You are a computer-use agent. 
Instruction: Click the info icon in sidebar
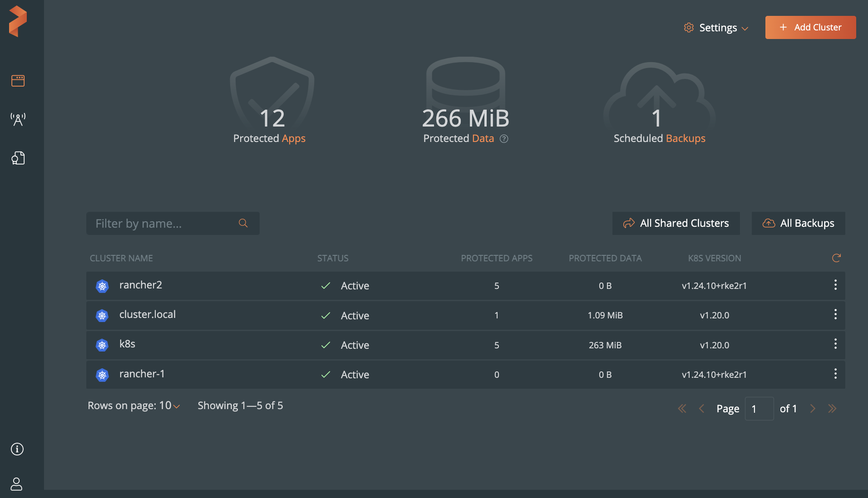click(x=17, y=449)
